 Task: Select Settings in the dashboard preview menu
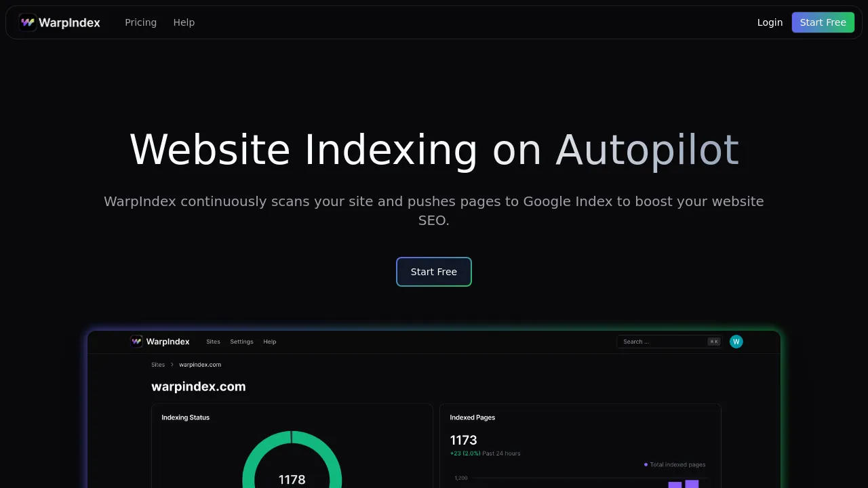click(241, 342)
